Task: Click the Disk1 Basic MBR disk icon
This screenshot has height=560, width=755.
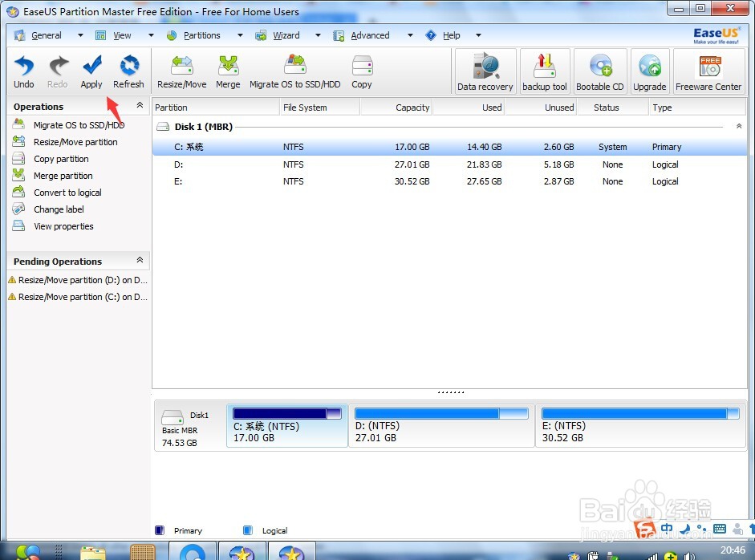Action: tap(172, 416)
